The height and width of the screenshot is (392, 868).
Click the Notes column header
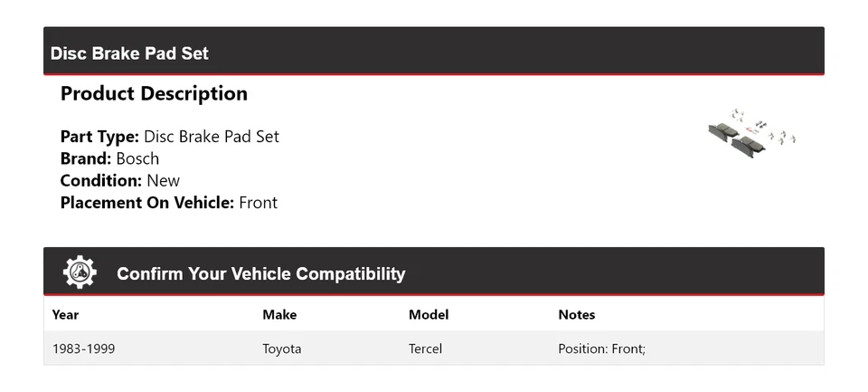577,314
